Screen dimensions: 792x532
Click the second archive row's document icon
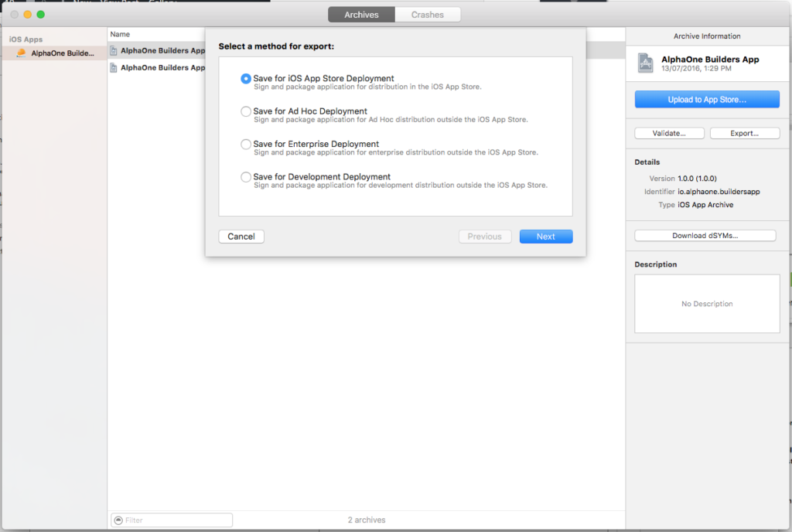point(114,68)
